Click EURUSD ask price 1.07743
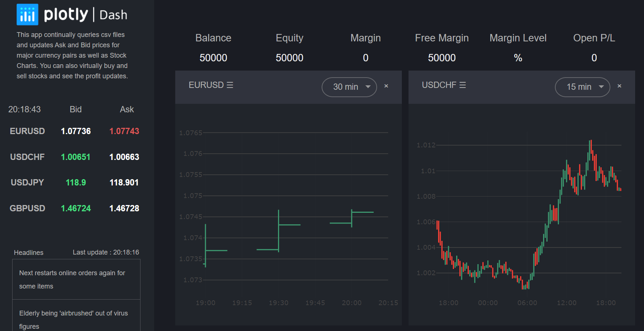Screen dimensions: 644x331 point(124,131)
